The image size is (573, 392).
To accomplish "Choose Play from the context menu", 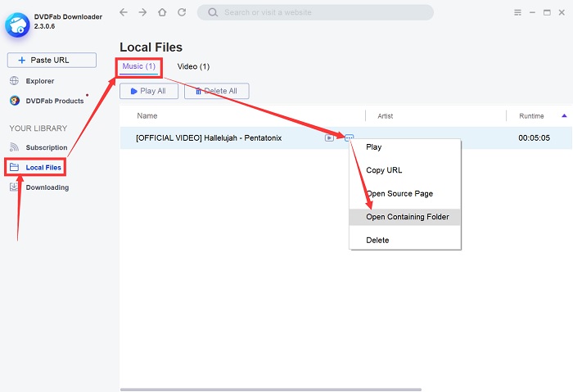I will [x=405, y=146].
